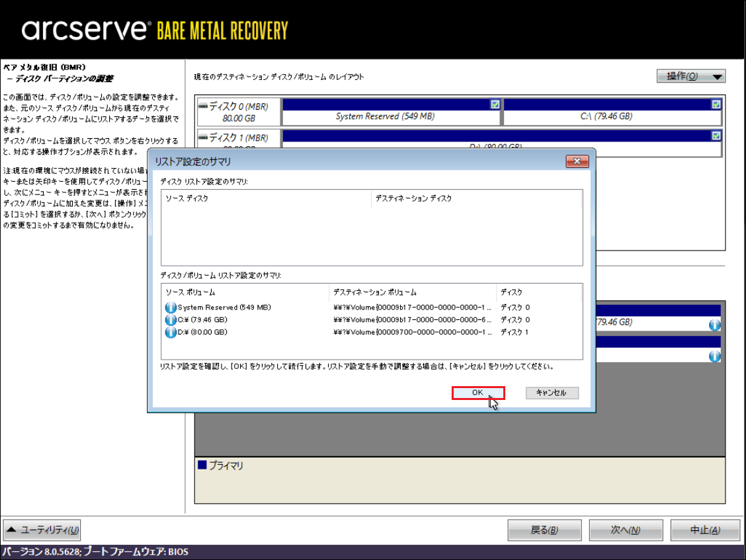Go back using 戻る(B) button
The height and width of the screenshot is (560, 746).
point(544,530)
